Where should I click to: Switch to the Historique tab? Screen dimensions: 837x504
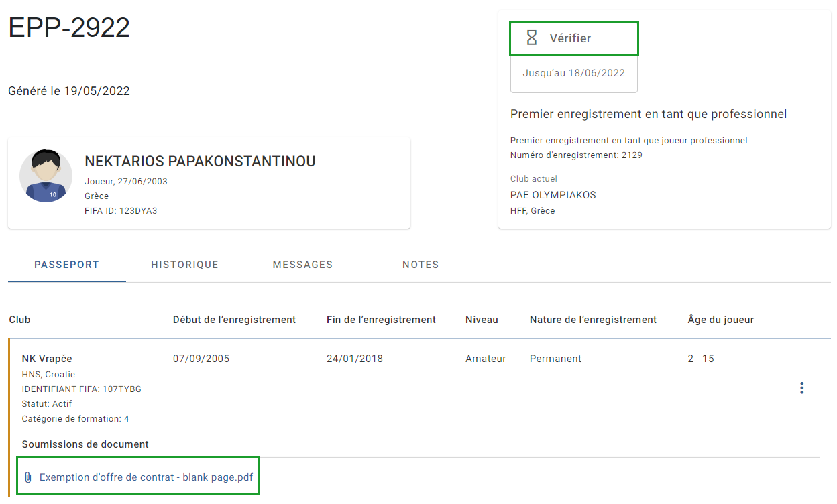point(184,265)
